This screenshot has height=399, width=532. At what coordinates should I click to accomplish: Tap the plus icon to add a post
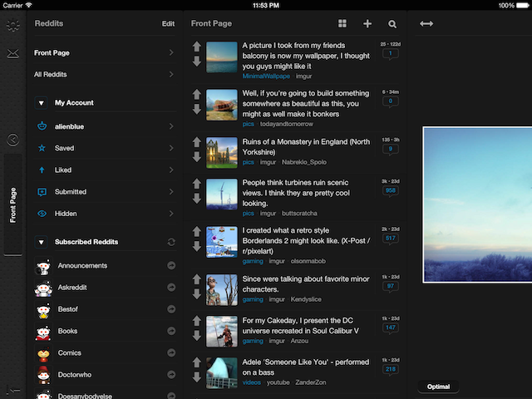367,24
